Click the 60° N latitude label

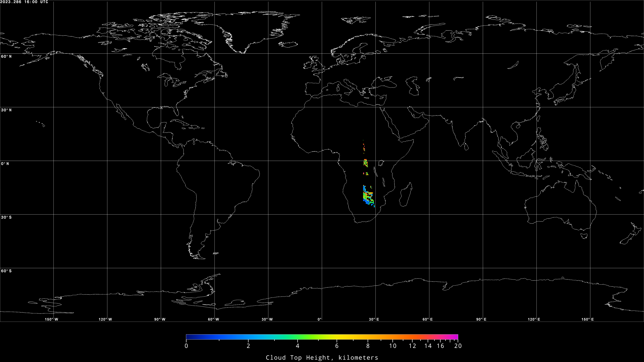click(6, 56)
